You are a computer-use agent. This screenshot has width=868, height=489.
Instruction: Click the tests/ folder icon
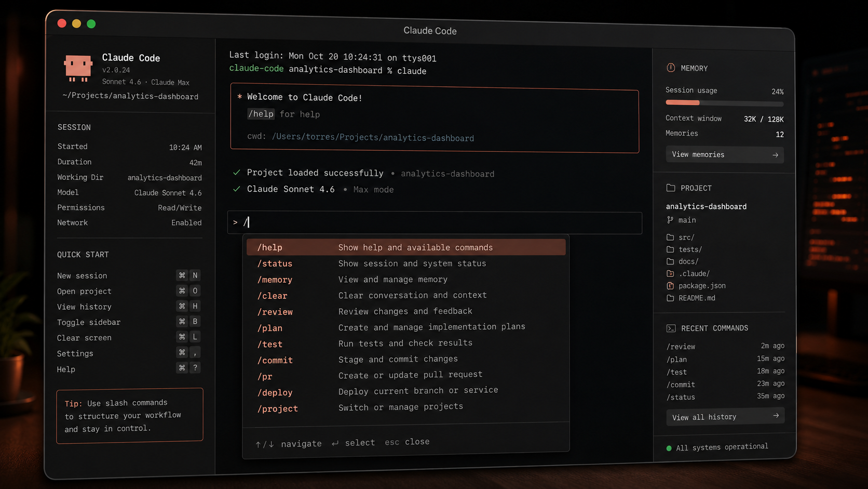pos(670,249)
